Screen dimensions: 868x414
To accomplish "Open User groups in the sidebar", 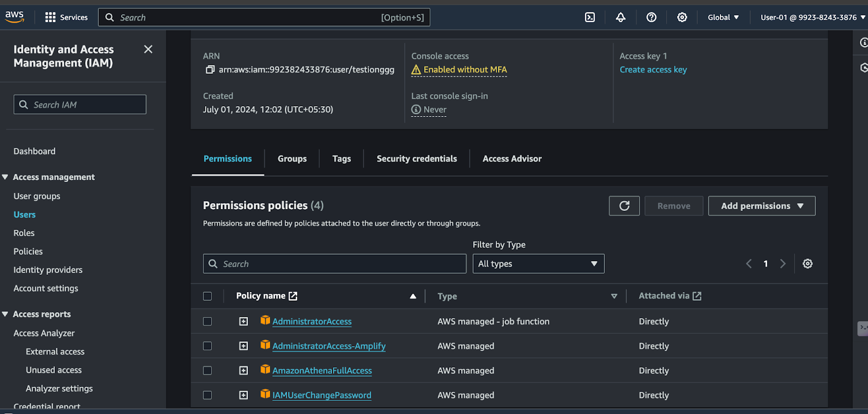I will click(37, 196).
